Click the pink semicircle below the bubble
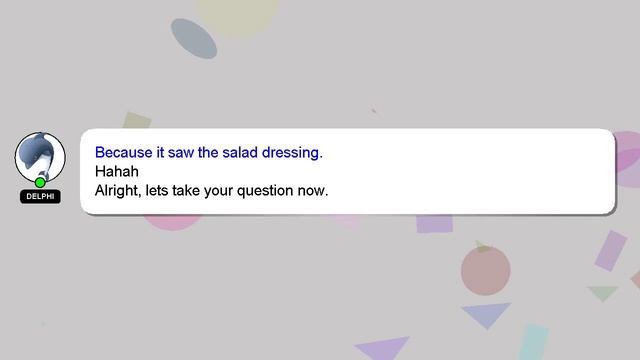This screenshot has height=360, width=640. 172,222
